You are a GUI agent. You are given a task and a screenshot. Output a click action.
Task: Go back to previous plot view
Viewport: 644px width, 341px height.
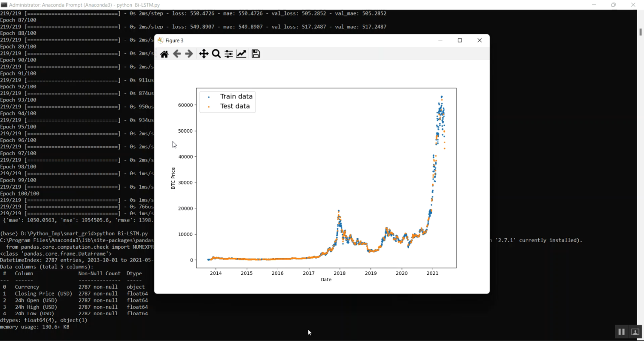tap(176, 54)
